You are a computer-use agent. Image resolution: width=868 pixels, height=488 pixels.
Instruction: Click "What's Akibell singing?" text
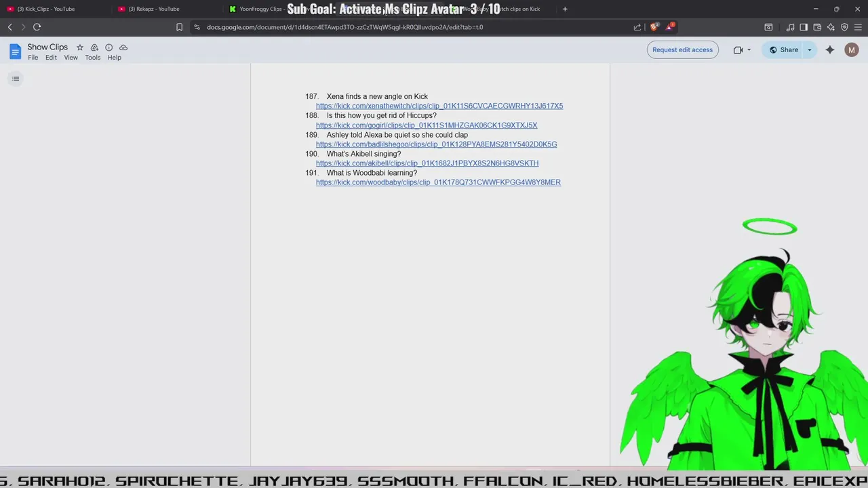(363, 154)
